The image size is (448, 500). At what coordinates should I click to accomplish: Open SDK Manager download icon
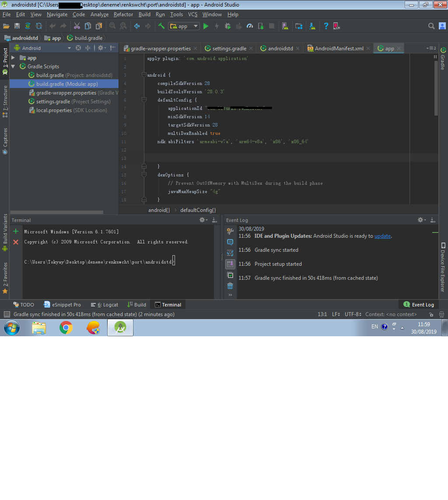coord(312,26)
